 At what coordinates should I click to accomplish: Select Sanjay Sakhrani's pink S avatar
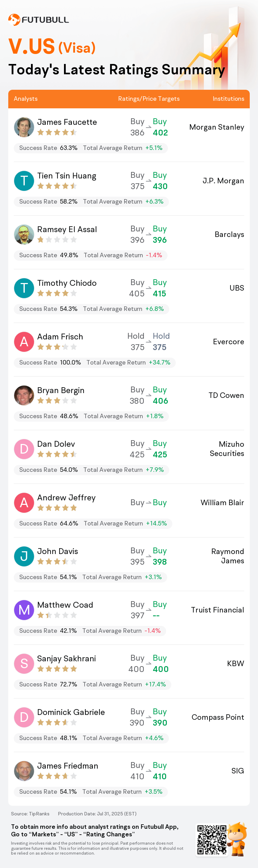24,664
